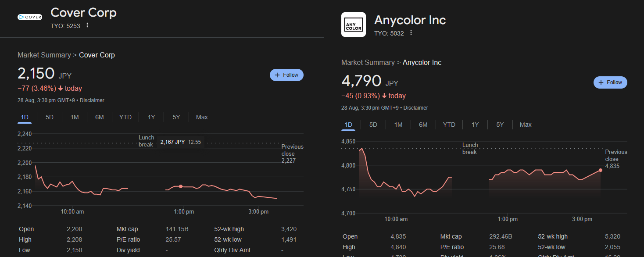Image resolution: width=644 pixels, height=257 pixels.
Task: Show 5Y range for Anycolor
Action: [x=500, y=125]
